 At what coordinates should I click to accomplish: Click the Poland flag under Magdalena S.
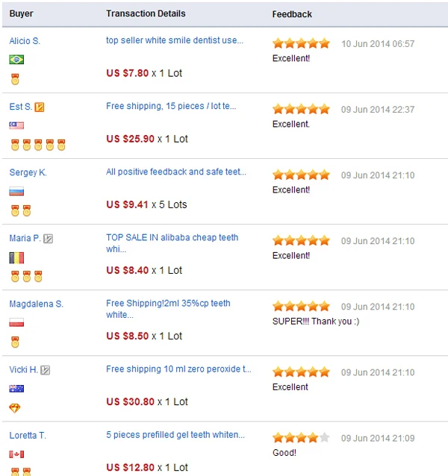point(16,322)
